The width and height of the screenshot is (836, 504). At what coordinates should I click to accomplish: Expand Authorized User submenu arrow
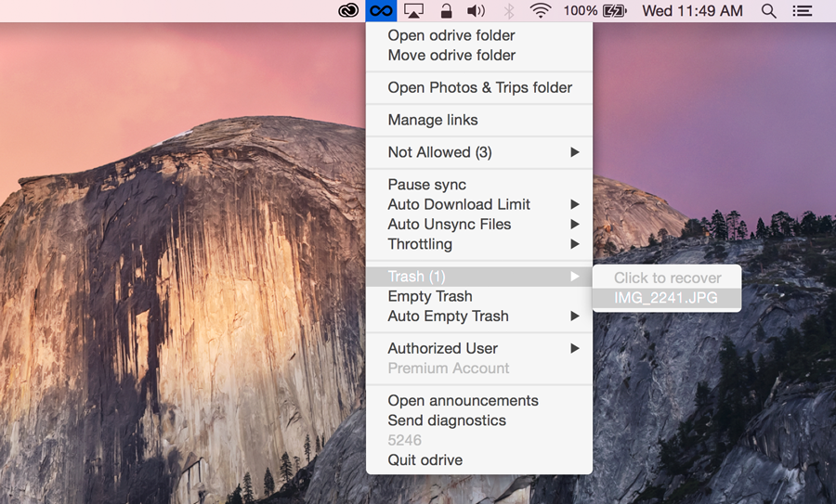pyautogui.click(x=575, y=348)
